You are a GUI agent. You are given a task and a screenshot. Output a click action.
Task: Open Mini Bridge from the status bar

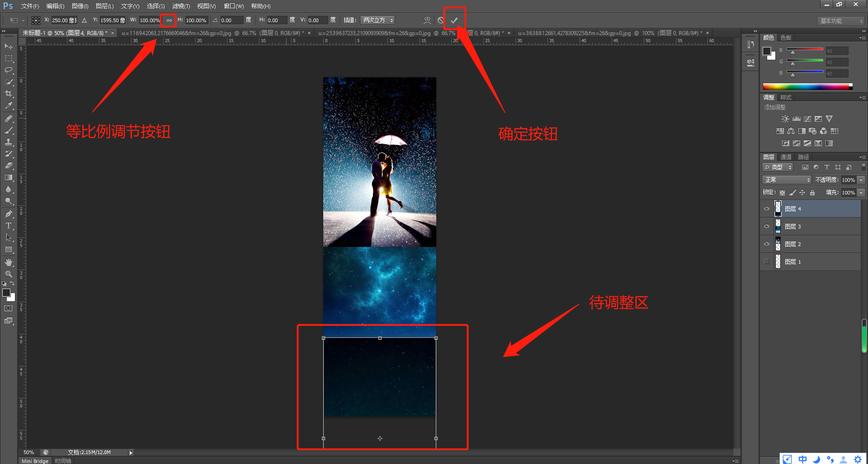pyautogui.click(x=34, y=460)
